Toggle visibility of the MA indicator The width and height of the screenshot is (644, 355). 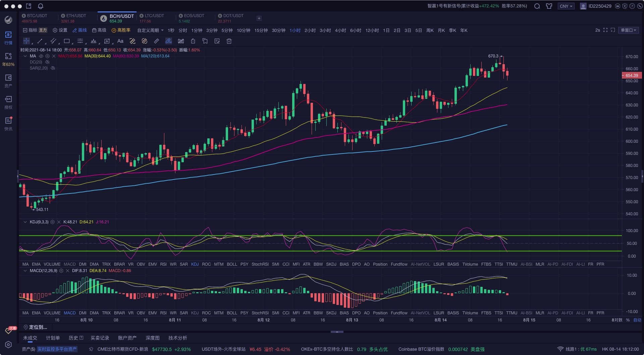(41, 56)
